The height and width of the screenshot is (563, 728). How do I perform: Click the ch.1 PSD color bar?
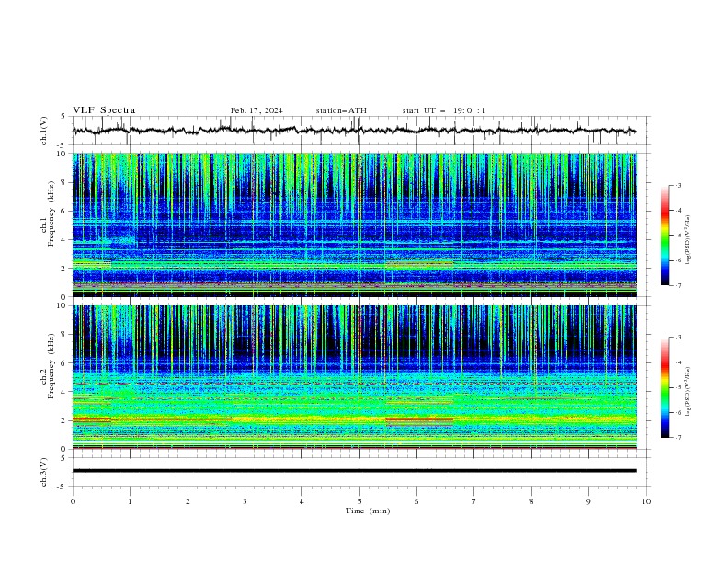[x=665, y=236]
